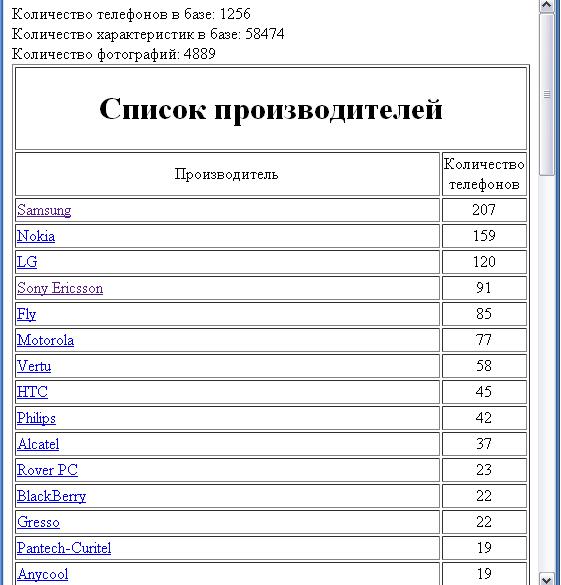Open the Alcatel link
Image resolution: width=561 pixels, height=585 pixels.
click(38, 444)
